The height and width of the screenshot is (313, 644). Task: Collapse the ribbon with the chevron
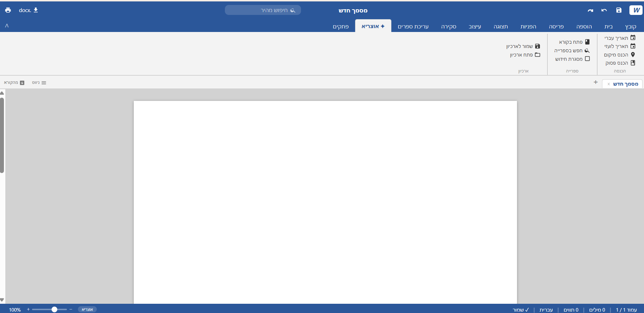[x=7, y=26]
